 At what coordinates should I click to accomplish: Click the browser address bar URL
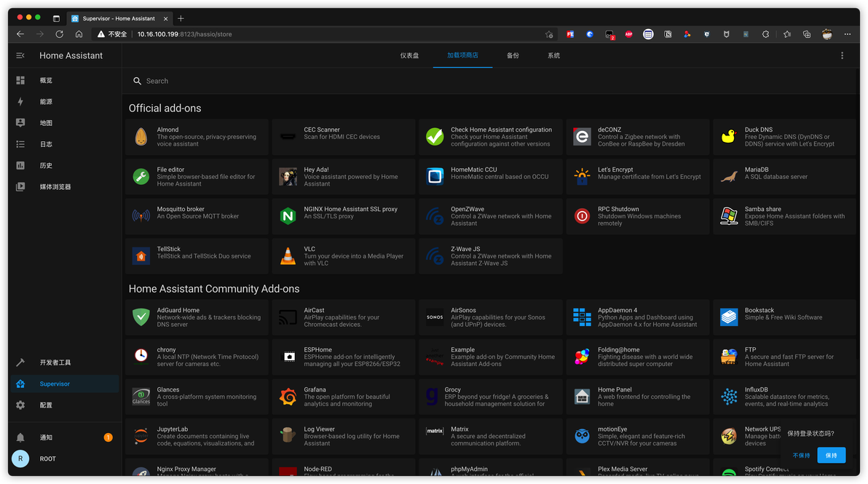click(x=184, y=34)
